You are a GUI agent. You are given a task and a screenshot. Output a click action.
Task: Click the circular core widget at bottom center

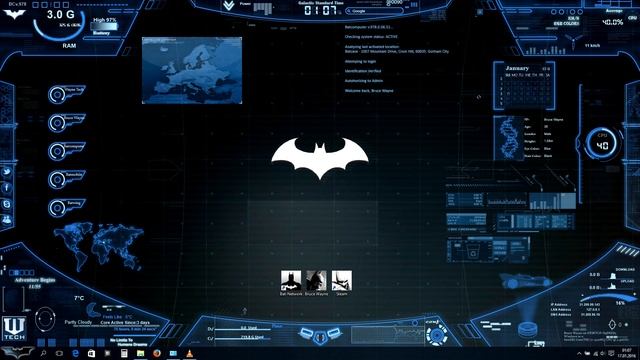pyautogui.click(x=436, y=335)
